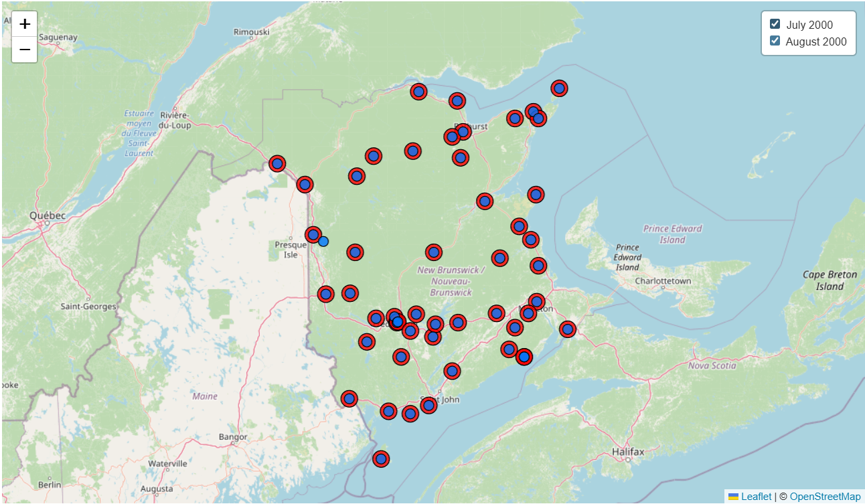The height and width of the screenshot is (504, 865).
Task: Click the zoom out minus button
Action: (x=25, y=50)
